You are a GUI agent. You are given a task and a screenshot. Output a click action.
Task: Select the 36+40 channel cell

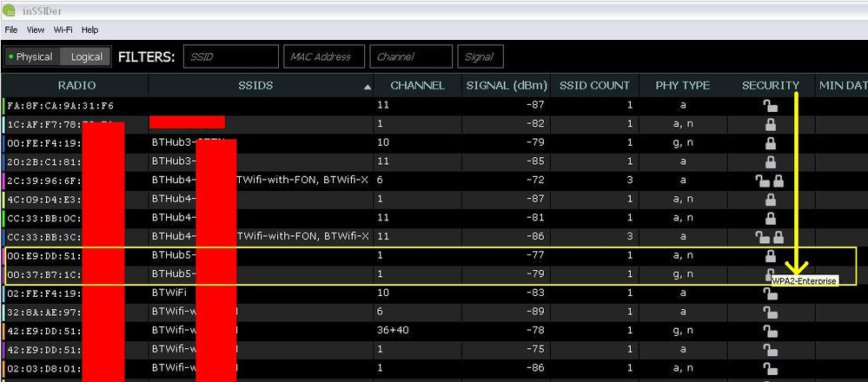coord(393,331)
